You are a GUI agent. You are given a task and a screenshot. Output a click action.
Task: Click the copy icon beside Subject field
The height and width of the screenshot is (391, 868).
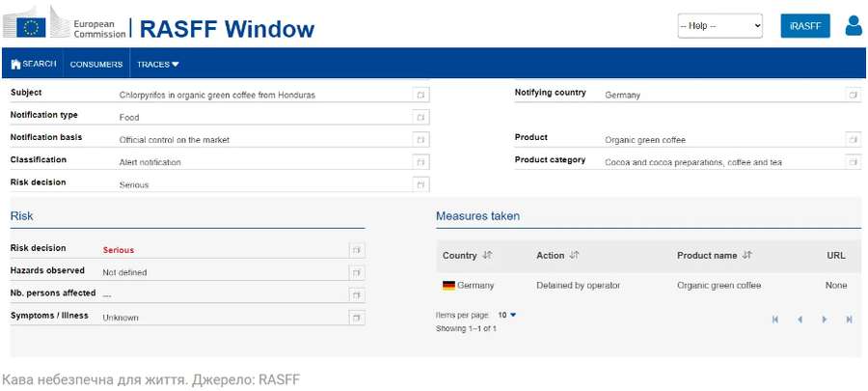(x=420, y=95)
